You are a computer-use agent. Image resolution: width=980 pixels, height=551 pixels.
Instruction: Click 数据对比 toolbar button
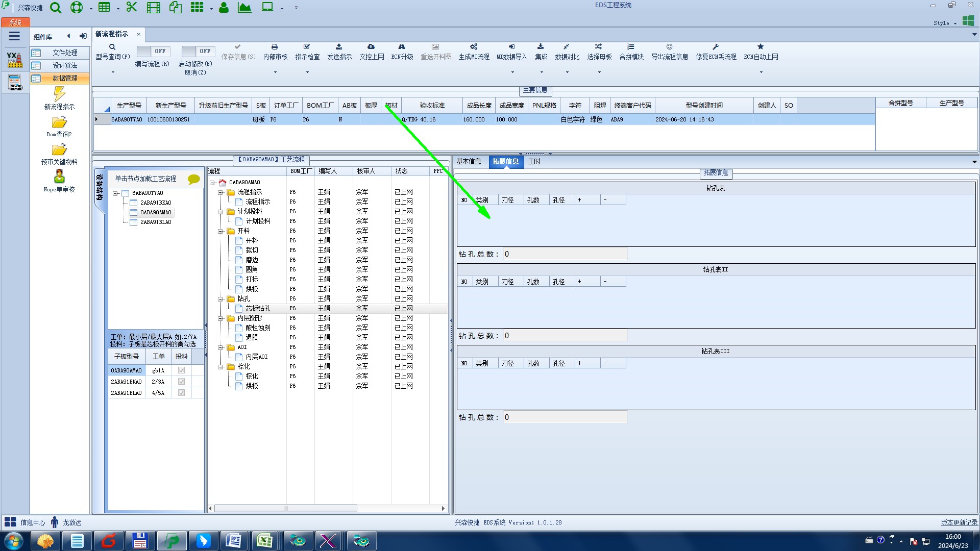pyautogui.click(x=567, y=52)
